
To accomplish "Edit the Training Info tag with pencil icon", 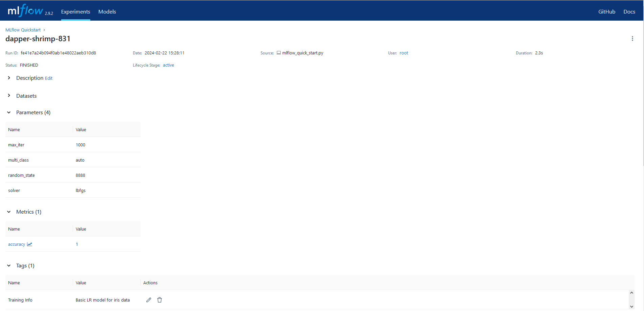I will coord(149,300).
